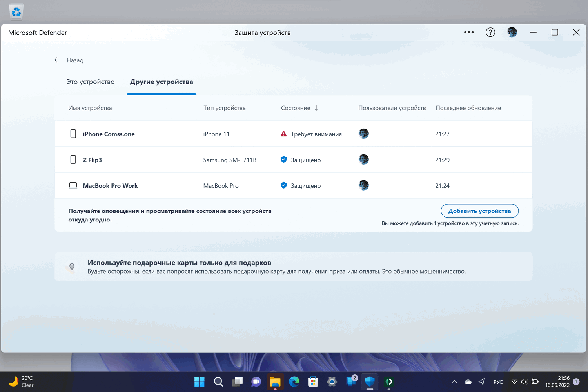Click the Защищено status in Z Flip3 row
588x392 pixels.
coord(306,160)
